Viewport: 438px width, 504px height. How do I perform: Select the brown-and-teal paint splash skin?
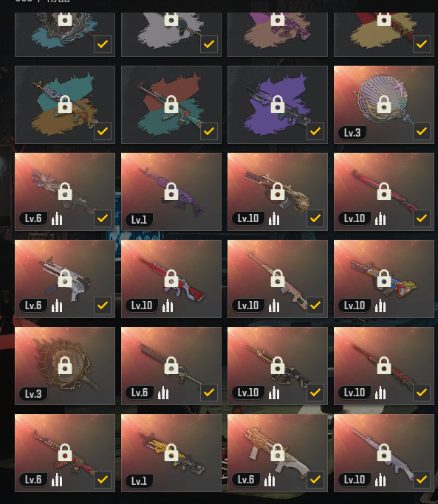point(171,105)
